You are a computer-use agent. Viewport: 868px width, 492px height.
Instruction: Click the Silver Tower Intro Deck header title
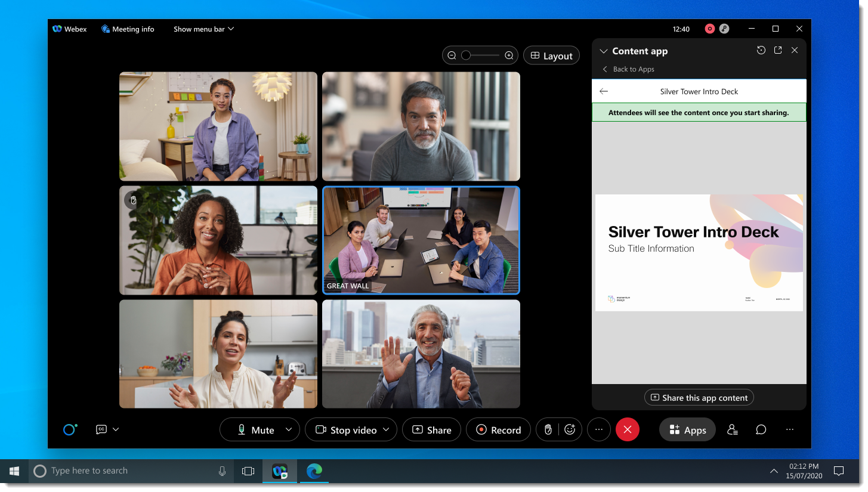[x=699, y=91]
